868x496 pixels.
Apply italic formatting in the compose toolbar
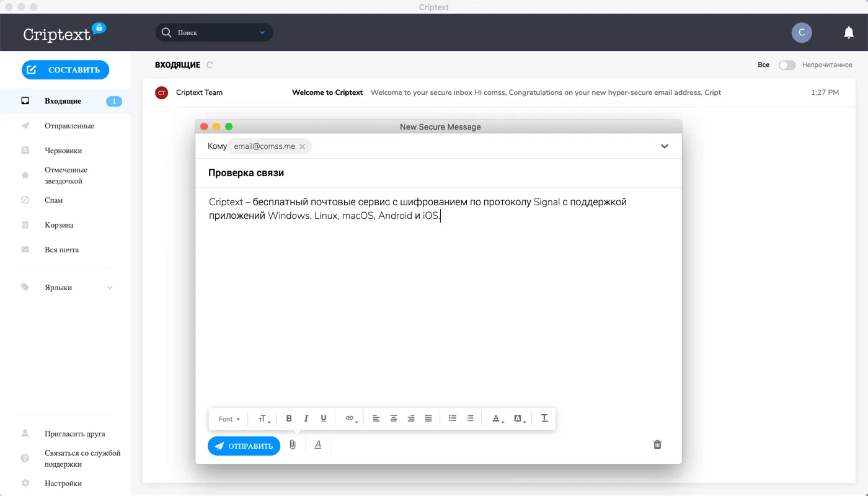[306, 418]
